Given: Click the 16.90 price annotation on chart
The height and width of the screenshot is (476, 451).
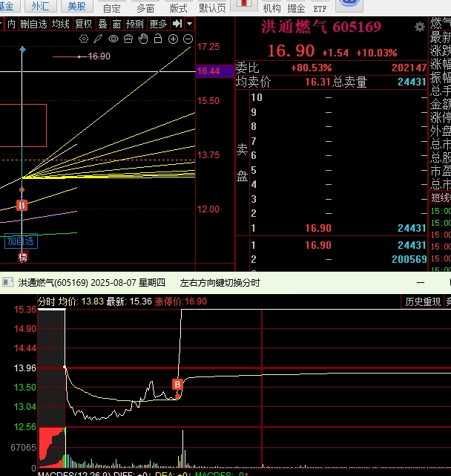Looking at the screenshot, I should [99, 56].
